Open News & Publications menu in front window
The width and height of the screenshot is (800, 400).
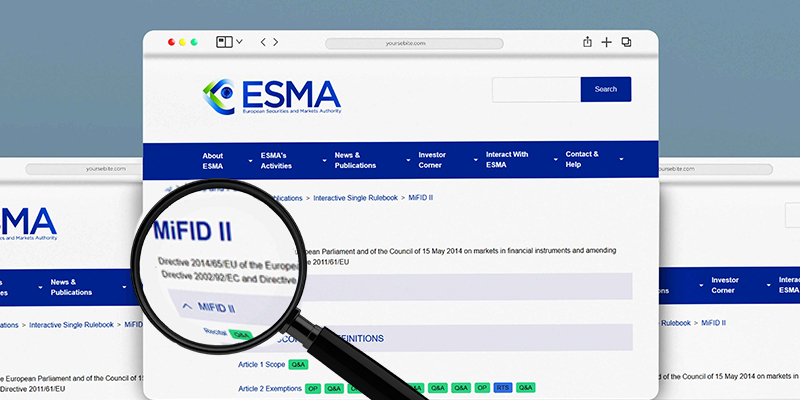click(355, 160)
